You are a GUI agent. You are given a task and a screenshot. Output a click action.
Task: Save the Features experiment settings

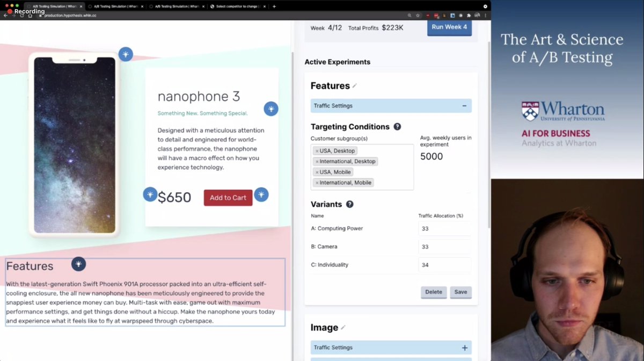(x=460, y=292)
